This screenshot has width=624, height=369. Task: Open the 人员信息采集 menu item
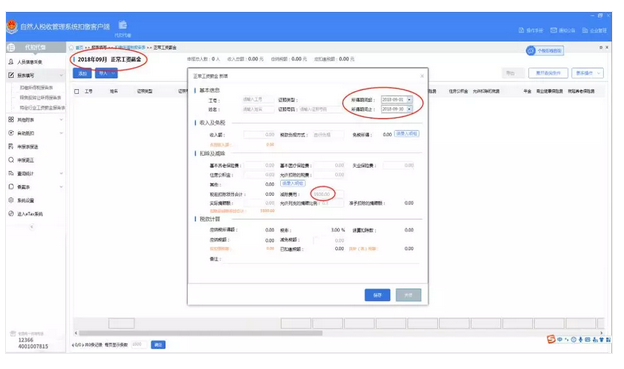[x=30, y=62]
